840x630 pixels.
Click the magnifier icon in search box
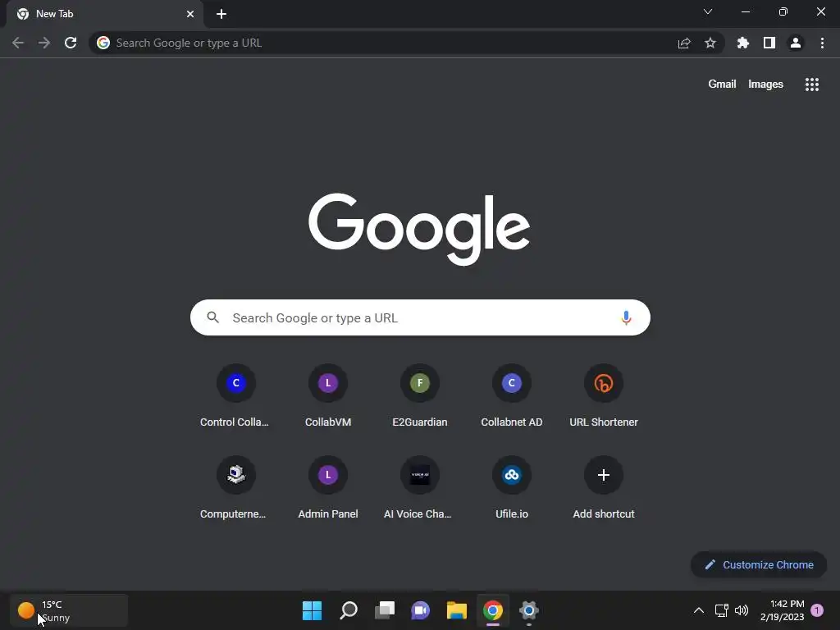click(213, 317)
